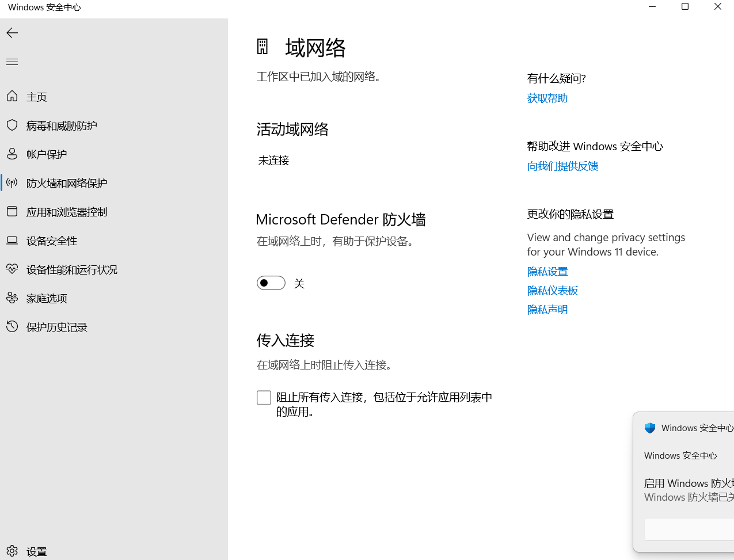Click the family icon for 家庭选项
The image size is (734, 560).
click(12, 298)
